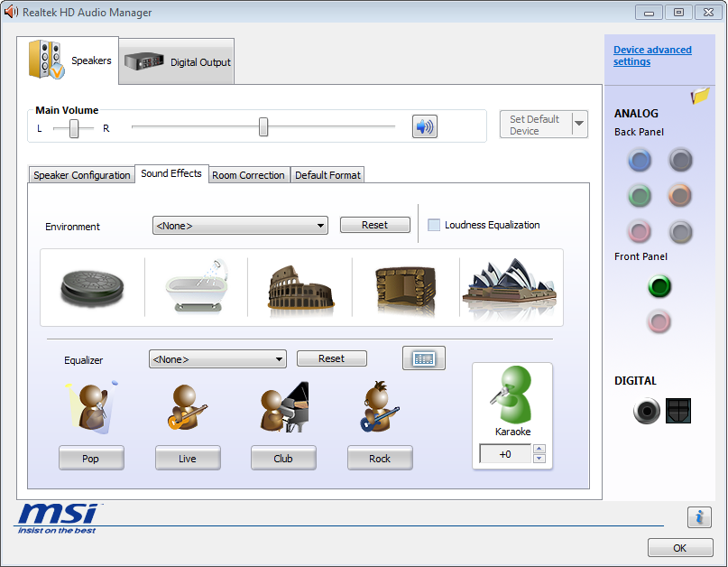Open the Speaker Configuration tab
This screenshot has width=728, height=567.
(x=82, y=175)
